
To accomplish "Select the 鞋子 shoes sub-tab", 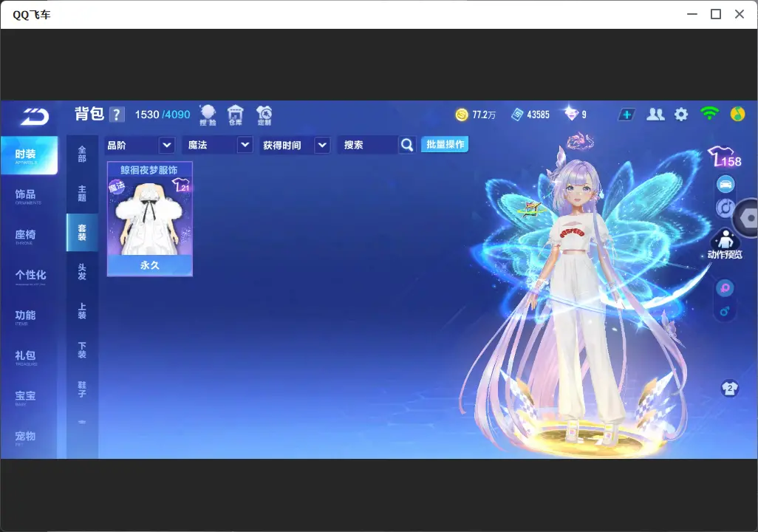I will tap(82, 389).
